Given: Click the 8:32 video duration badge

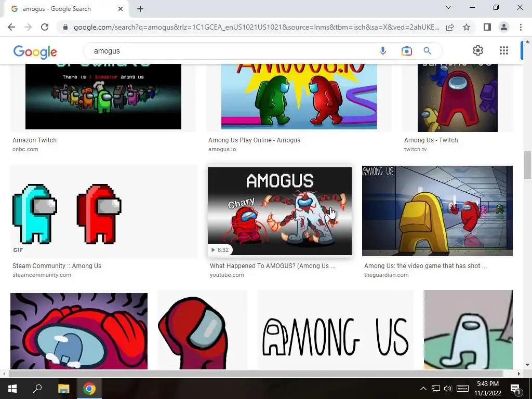Looking at the screenshot, I should point(220,250).
